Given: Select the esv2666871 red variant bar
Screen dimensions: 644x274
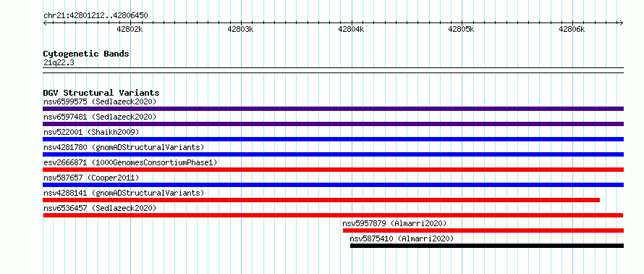Looking at the screenshot, I should pyautogui.click(x=333, y=170).
